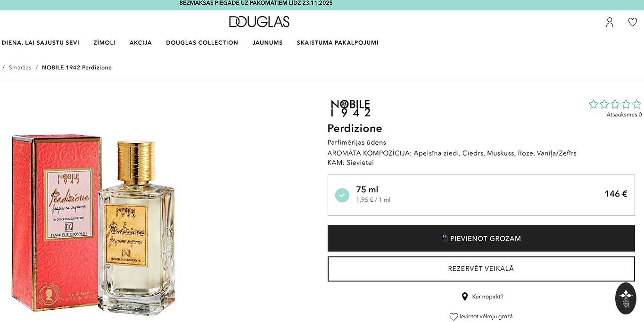Open the Akcija menu

coord(140,42)
